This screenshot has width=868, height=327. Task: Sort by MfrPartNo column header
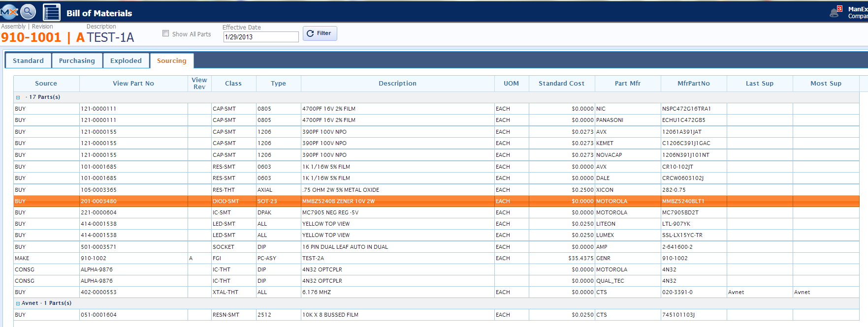(x=694, y=84)
